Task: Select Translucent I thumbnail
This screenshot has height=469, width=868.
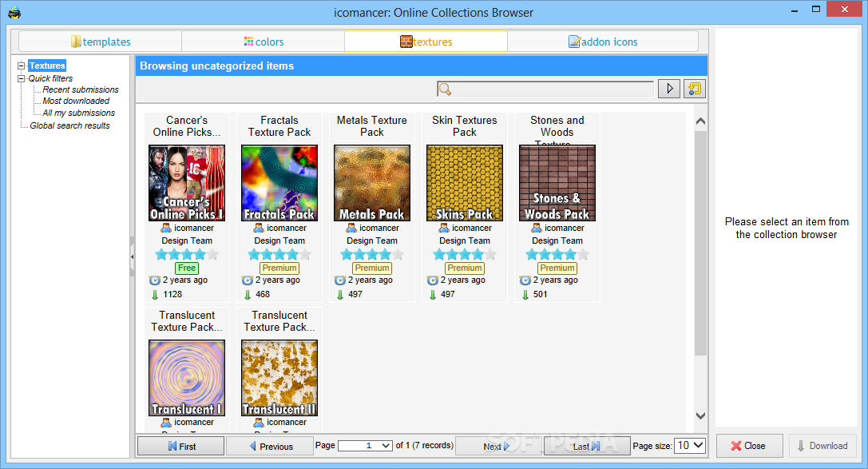Action: (187, 378)
